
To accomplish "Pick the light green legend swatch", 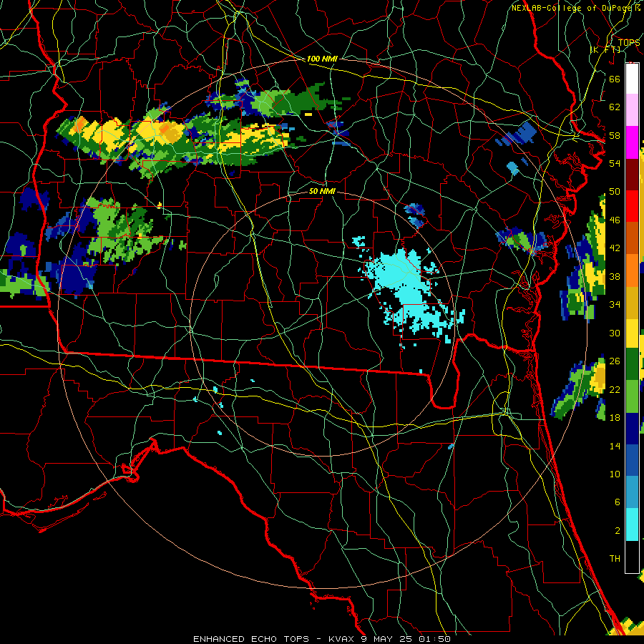I will pos(632,396).
